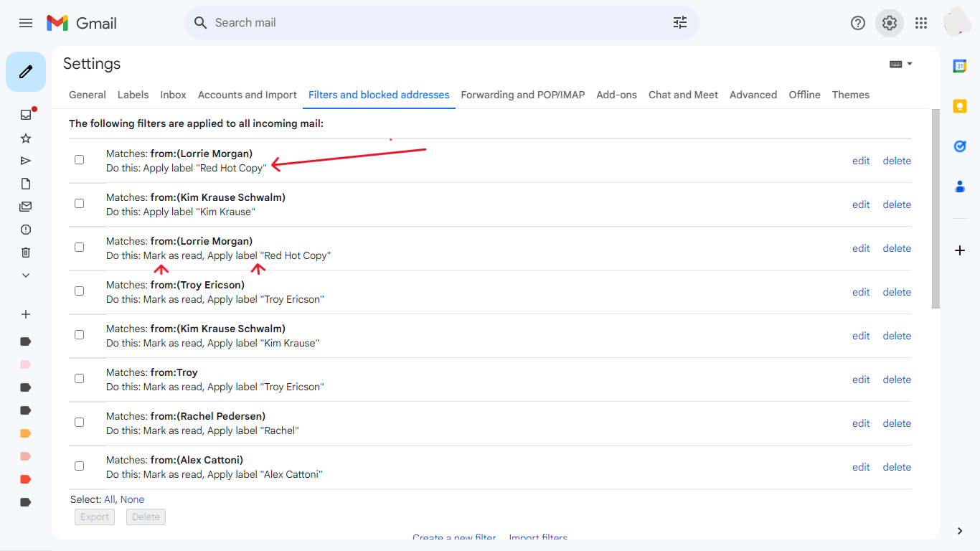The height and width of the screenshot is (551, 980).
Task: Open the Trash icon in the left rail
Action: 26,252
